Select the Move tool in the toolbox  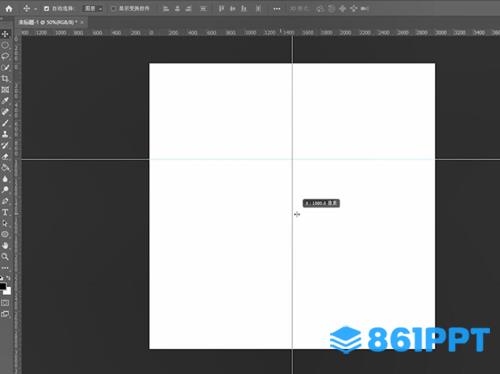click(5, 34)
